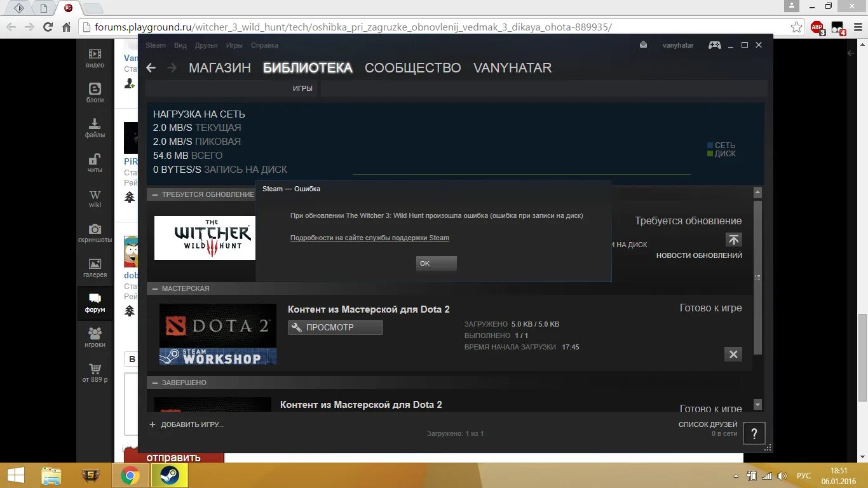Screen dimensions: 868x488
Task: Bookmark this page with the star icon
Action: (x=796, y=27)
